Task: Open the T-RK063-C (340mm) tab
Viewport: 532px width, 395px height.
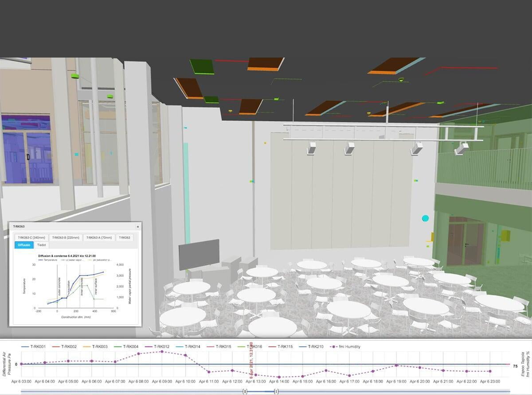Action: coord(30,238)
